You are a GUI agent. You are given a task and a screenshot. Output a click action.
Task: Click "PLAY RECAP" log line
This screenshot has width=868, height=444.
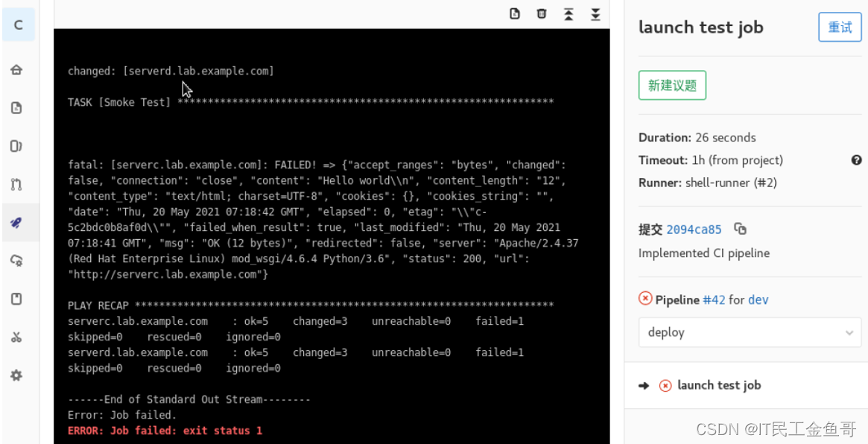pyautogui.click(x=311, y=305)
